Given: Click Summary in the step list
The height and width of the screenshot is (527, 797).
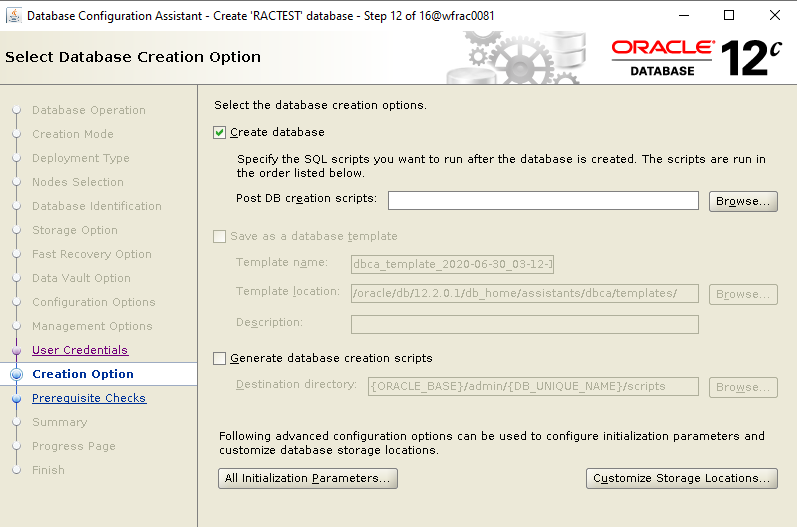Looking at the screenshot, I should coord(59,422).
